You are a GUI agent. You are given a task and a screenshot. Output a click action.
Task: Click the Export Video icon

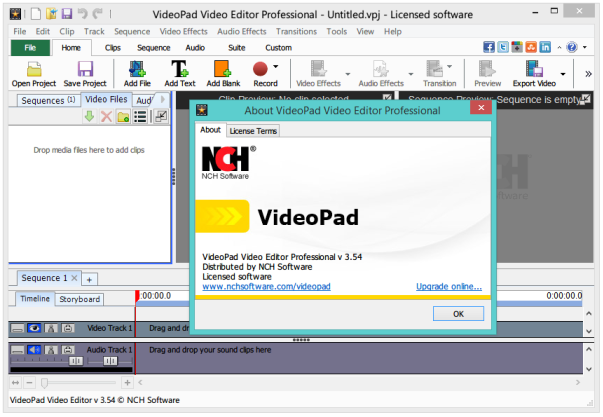(534, 69)
